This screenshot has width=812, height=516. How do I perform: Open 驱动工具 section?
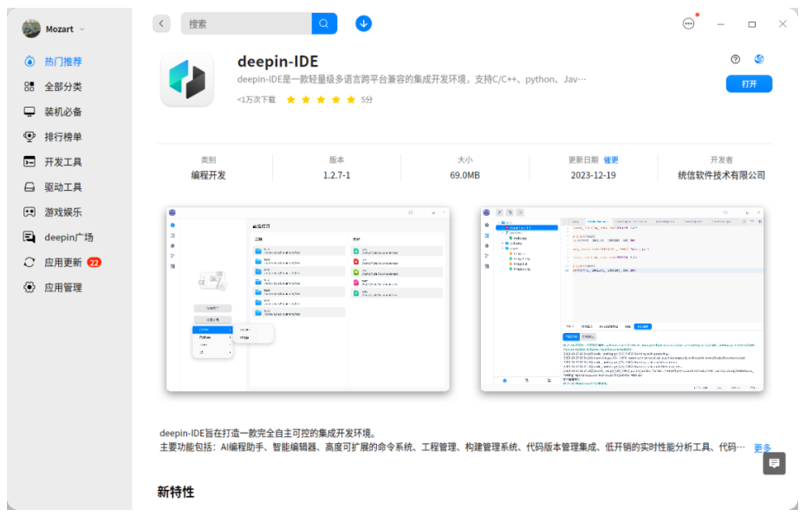tap(62, 187)
